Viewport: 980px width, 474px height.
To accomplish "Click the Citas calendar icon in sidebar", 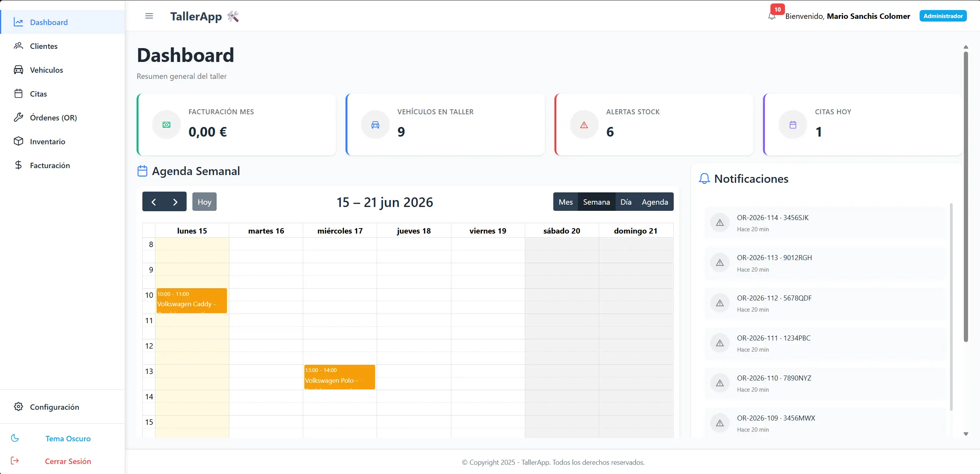I will click(x=18, y=94).
